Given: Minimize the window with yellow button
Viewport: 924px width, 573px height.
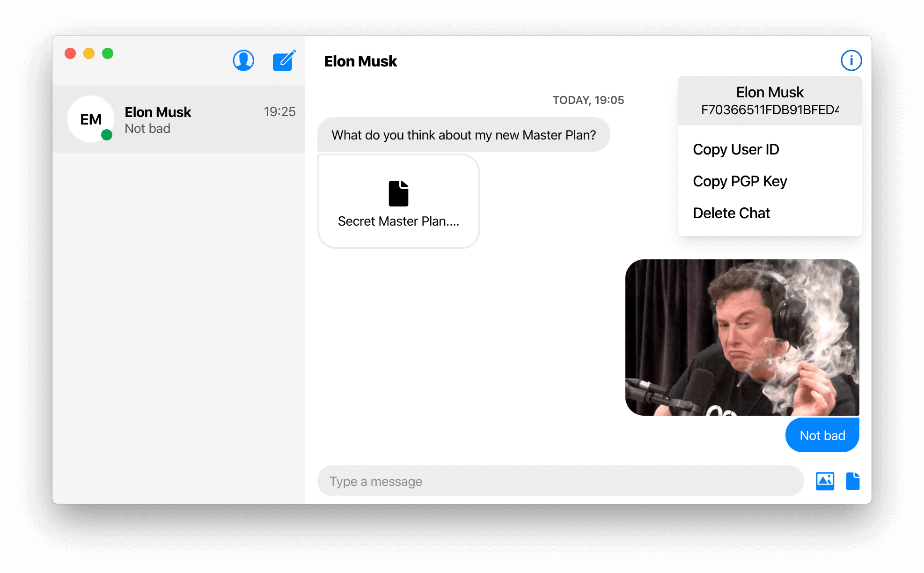Looking at the screenshot, I should (89, 53).
